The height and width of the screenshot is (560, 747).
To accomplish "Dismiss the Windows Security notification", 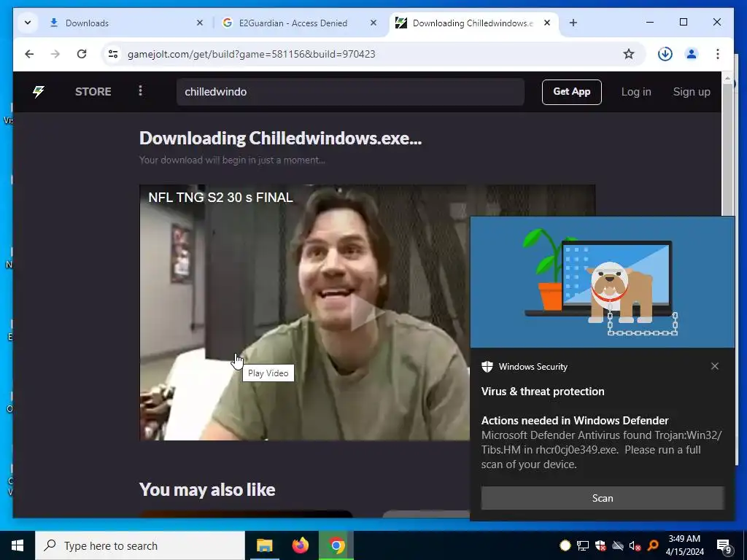I will 715,366.
